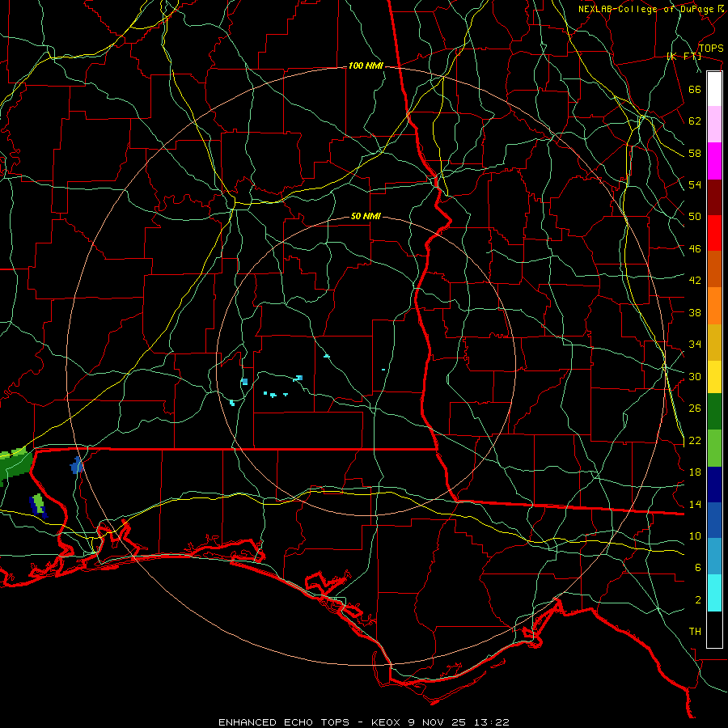Click the 'TOPS' legend title
The width and height of the screenshot is (728, 728).
click(711, 48)
